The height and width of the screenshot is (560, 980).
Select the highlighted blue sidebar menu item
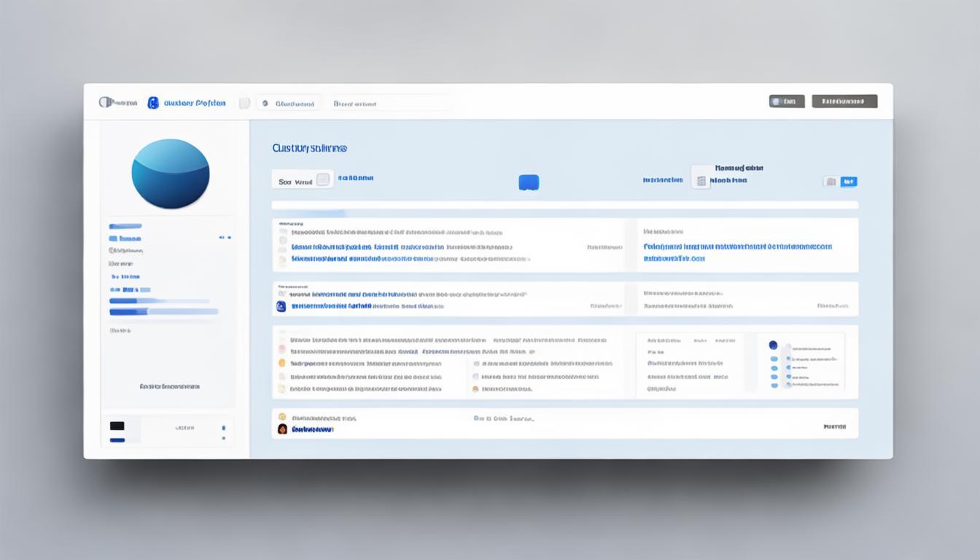point(125,238)
